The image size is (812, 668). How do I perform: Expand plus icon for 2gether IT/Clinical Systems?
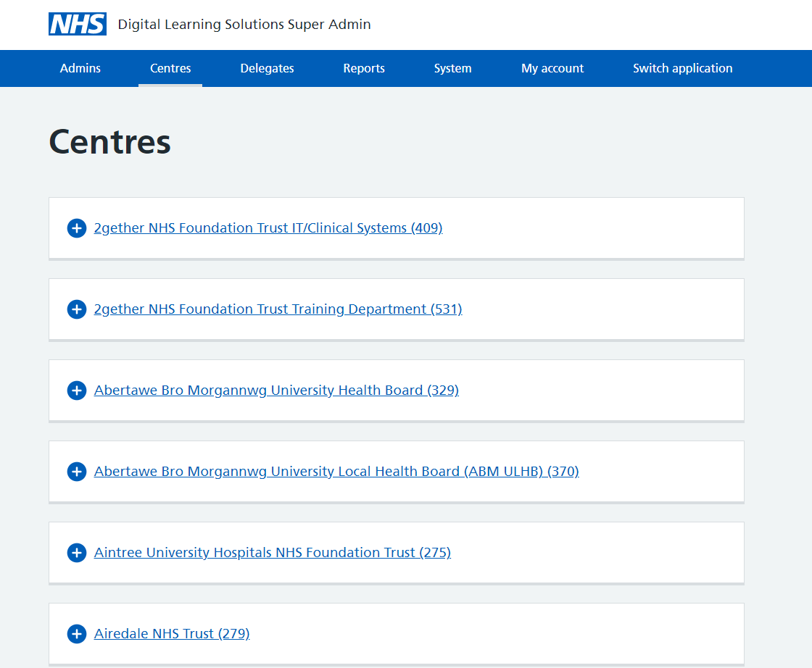(77, 228)
